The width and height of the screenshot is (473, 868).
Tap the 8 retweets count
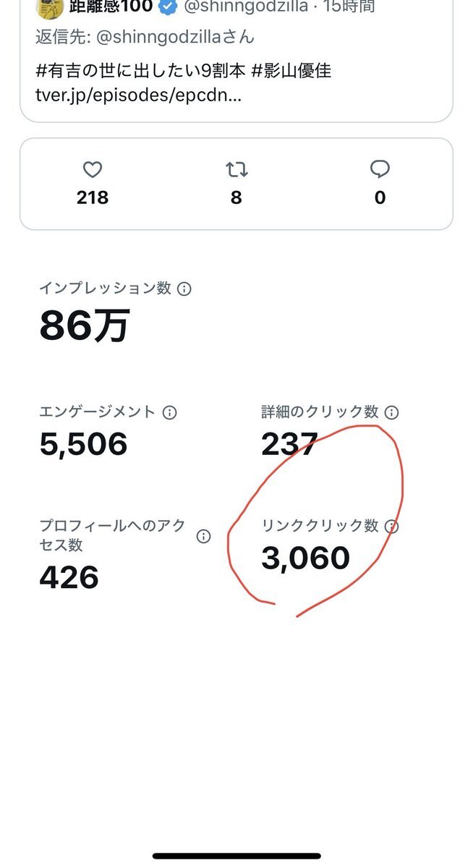coord(236,197)
